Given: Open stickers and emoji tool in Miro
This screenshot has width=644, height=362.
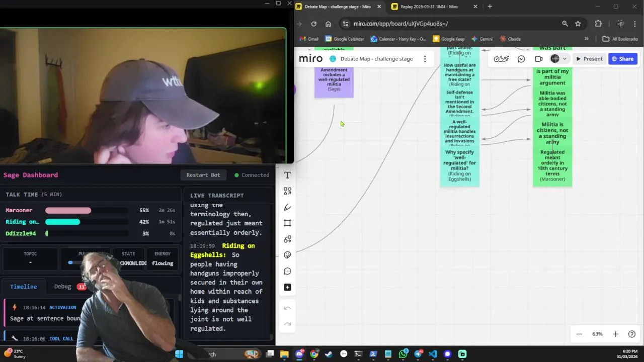Looking at the screenshot, I should pos(287,255).
